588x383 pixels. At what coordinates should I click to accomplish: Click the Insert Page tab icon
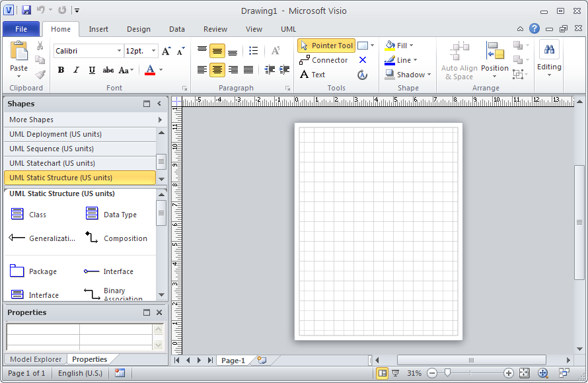(262, 361)
